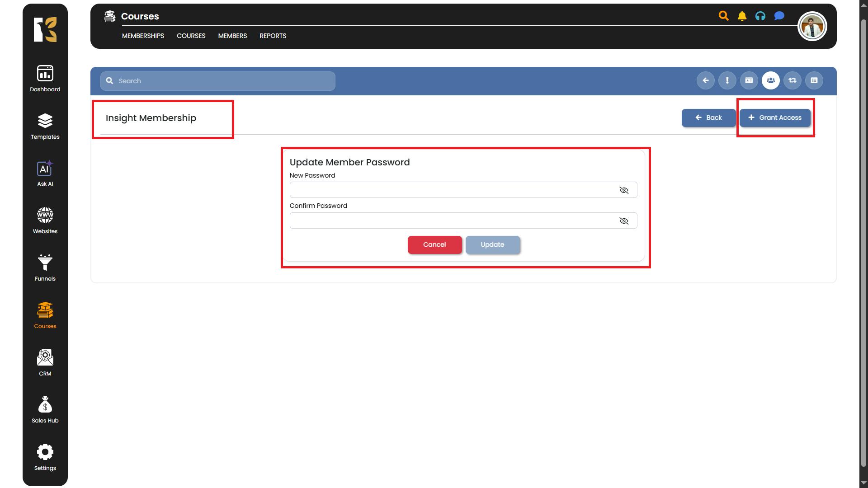Open the notifications bell
This screenshot has height=488, width=868.
pyautogui.click(x=742, y=16)
